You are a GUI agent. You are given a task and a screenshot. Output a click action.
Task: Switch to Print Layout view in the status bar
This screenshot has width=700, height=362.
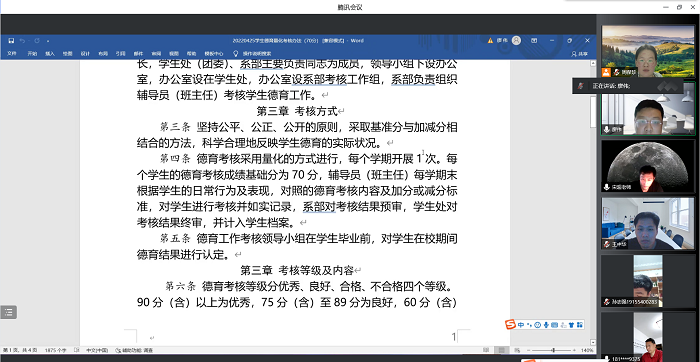click(x=502, y=350)
